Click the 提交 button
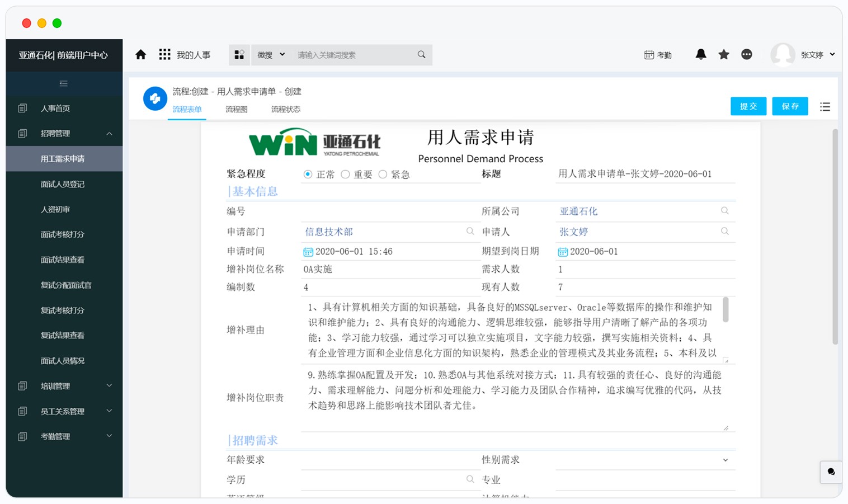This screenshot has height=504, width=848. pyautogui.click(x=748, y=106)
